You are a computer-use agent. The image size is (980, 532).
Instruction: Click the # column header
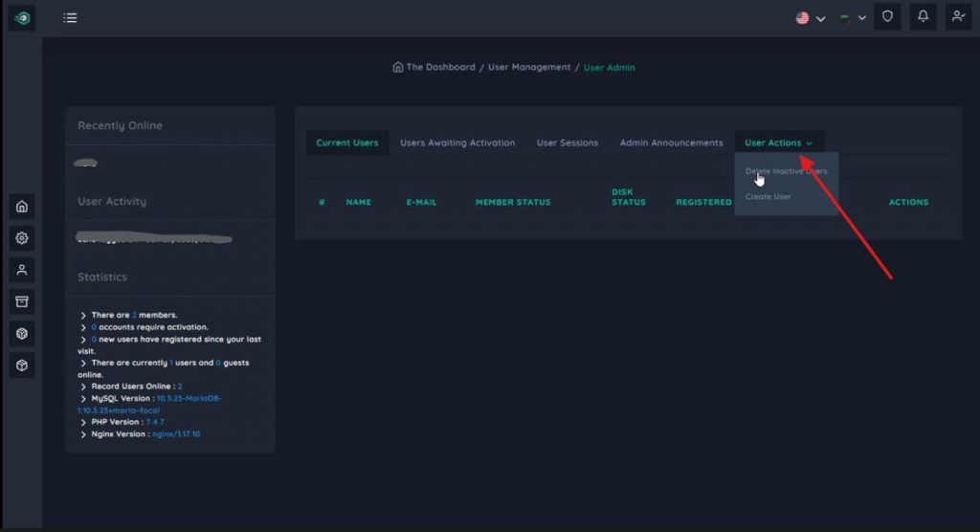click(x=322, y=202)
